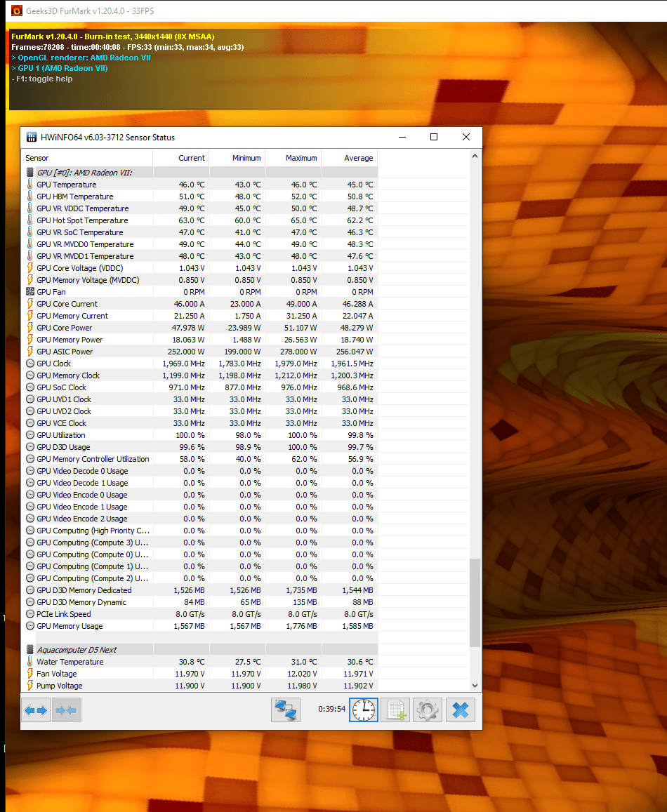Select the GPU UVD1 Clock row
667x812 pixels.
(199, 399)
